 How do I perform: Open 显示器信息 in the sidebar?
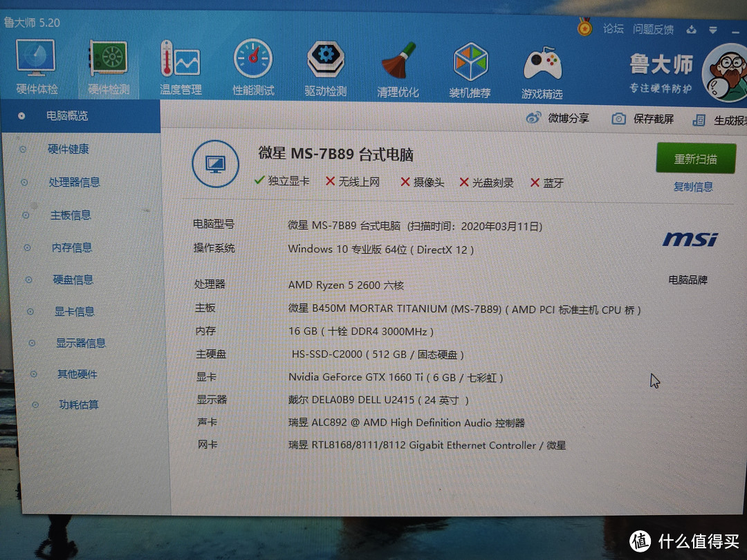[80, 343]
